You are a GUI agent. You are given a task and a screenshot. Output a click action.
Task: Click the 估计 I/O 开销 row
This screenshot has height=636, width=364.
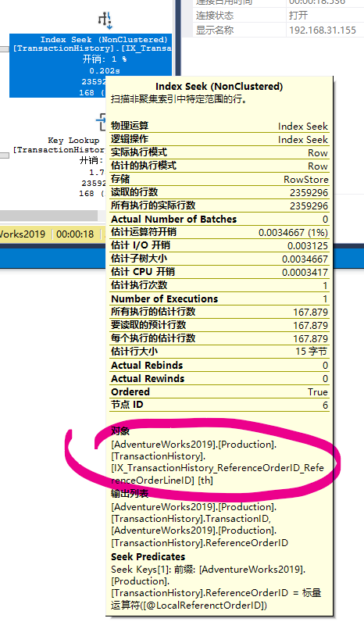pyautogui.click(x=219, y=245)
